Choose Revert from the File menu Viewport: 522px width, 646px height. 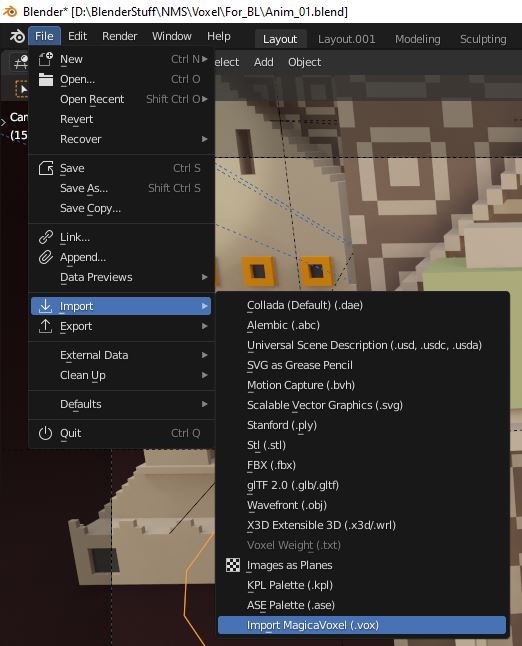[x=121, y=119]
